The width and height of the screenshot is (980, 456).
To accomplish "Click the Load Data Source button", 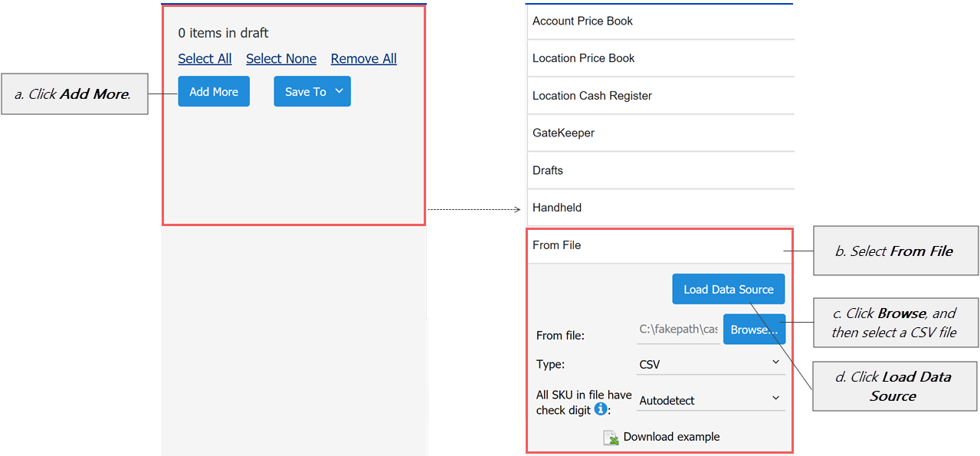I will (x=728, y=289).
